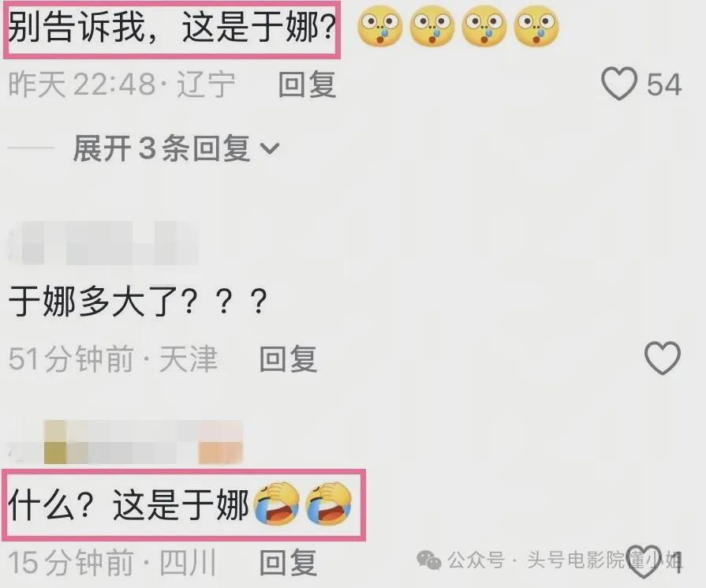Reply to the comment from 辽宁
This screenshot has height=588, width=706.
(x=307, y=84)
